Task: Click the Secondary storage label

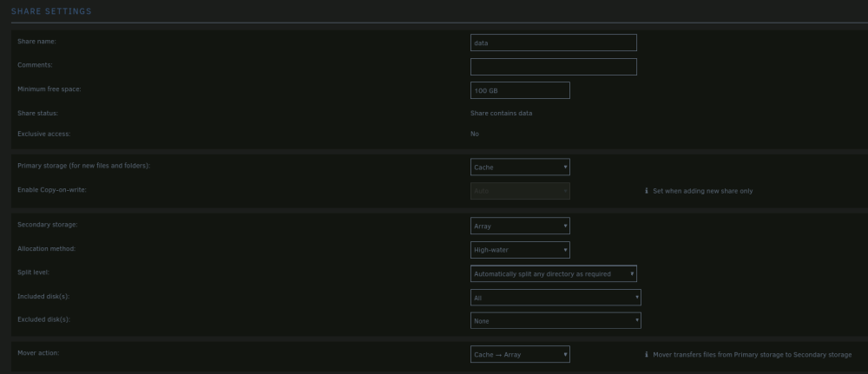Action: tap(48, 225)
